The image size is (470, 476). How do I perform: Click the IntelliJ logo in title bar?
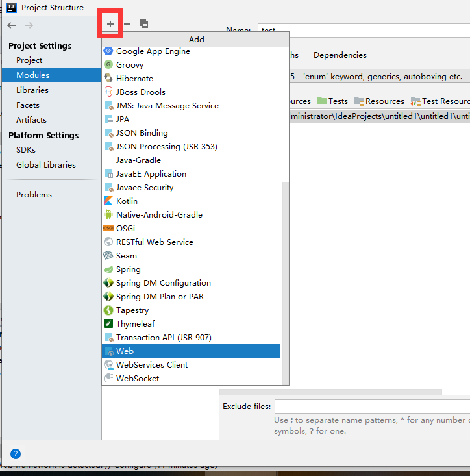coord(12,8)
